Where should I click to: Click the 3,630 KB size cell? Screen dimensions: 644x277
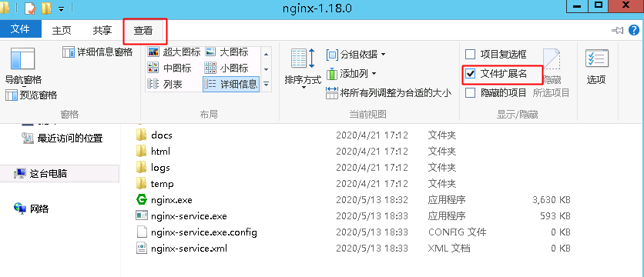pyautogui.click(x=552, y=200)
